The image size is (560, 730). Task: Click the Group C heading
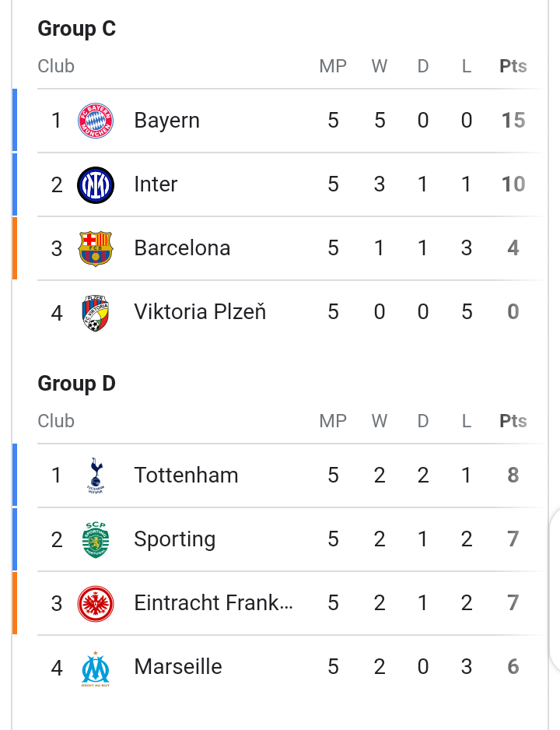pos(77,28)
